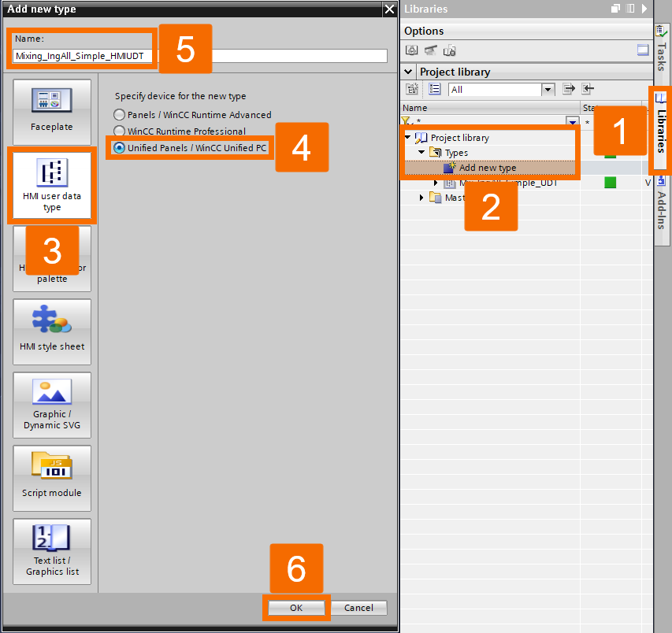This screenshot has height=633, width=672.
Task: Select WinCC Runtime Professional option
Action: coord(180,131)
